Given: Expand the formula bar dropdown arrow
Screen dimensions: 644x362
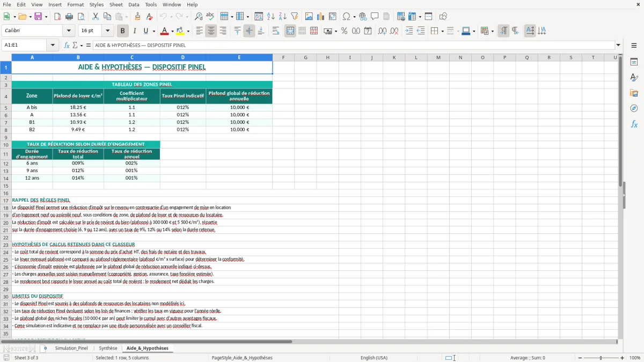Looking at the screenshot, I should [x=618, y=45].
